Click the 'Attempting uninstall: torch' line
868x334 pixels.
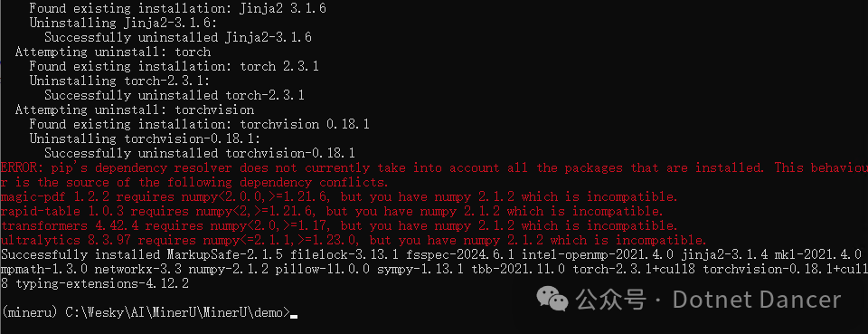pyautogui.click(x=113, y=52)
